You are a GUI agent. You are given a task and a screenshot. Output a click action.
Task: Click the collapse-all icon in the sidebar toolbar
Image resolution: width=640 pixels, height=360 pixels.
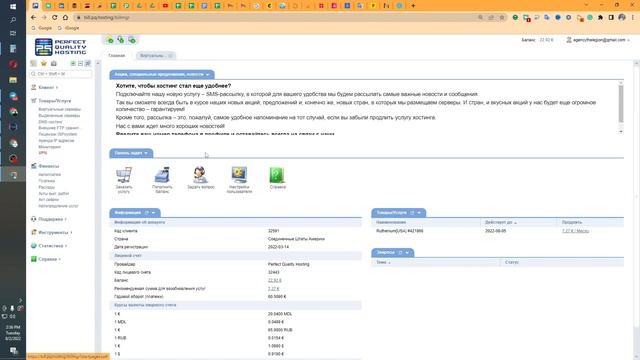[x=80, y=63]
